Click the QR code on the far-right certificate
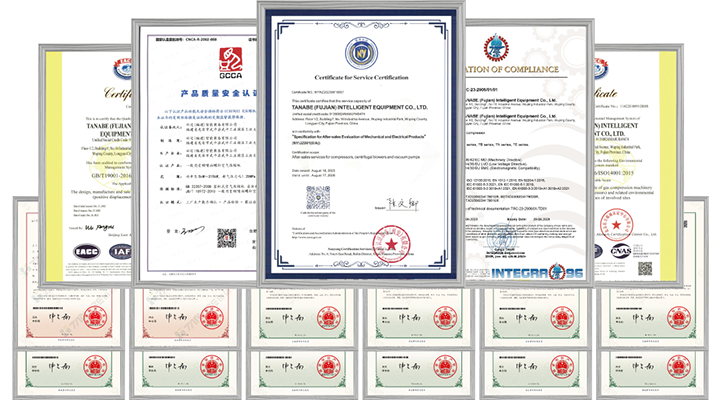The width and height of the screenshot is (721, 406). [x=644, y=268]
